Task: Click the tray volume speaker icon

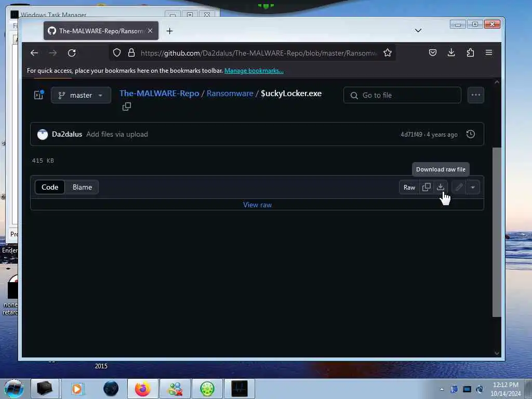Action: pos(480,389)
